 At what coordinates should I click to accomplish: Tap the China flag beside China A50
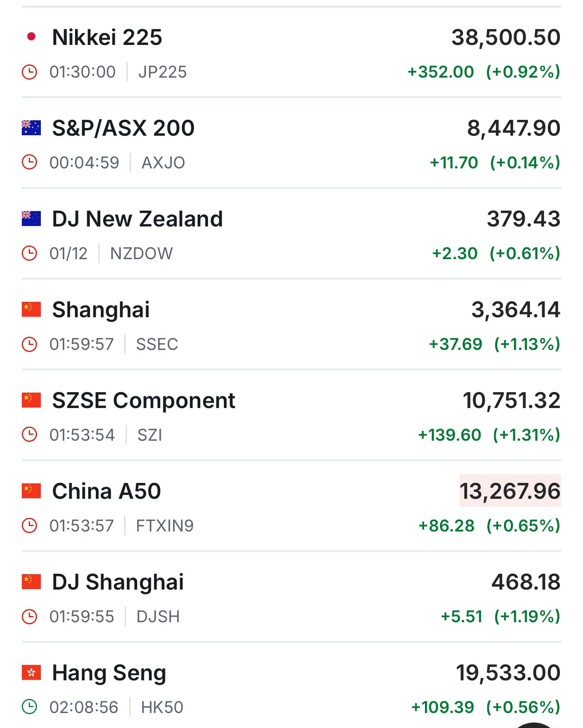pos(31,491)
